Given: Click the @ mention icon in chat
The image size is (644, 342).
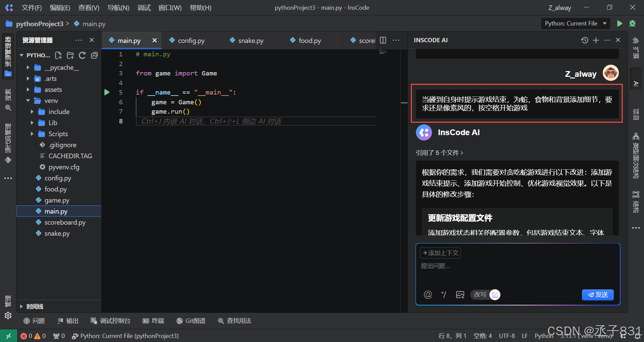Looking at the screenshot, I should pos(428,295).
